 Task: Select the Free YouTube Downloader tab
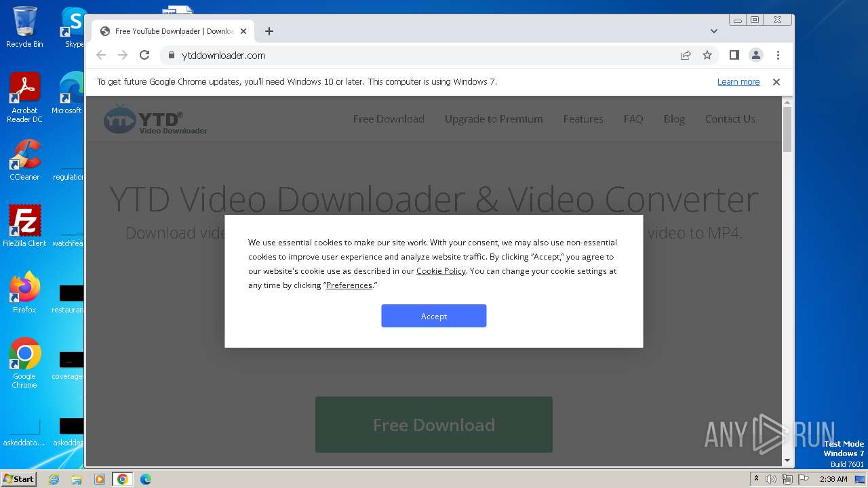click(x=173, y=31)
